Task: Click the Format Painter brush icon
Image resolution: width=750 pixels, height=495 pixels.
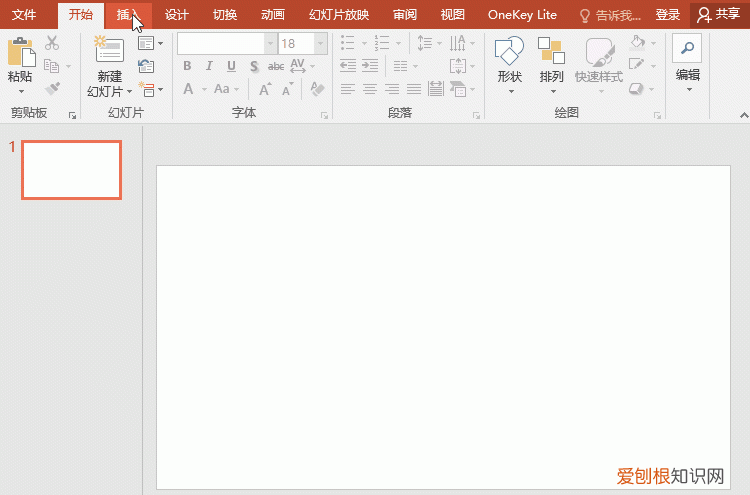Action: [x=52, y=88]
